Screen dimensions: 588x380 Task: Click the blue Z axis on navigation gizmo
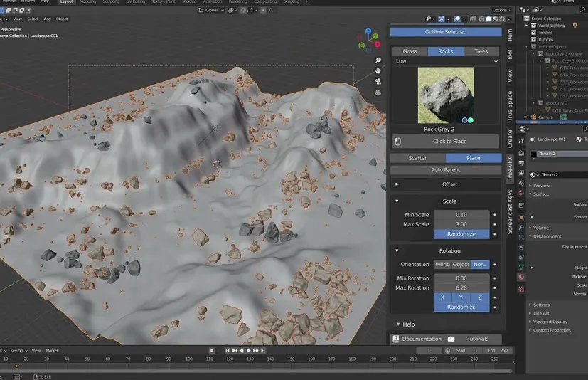[x=368, y=31]
